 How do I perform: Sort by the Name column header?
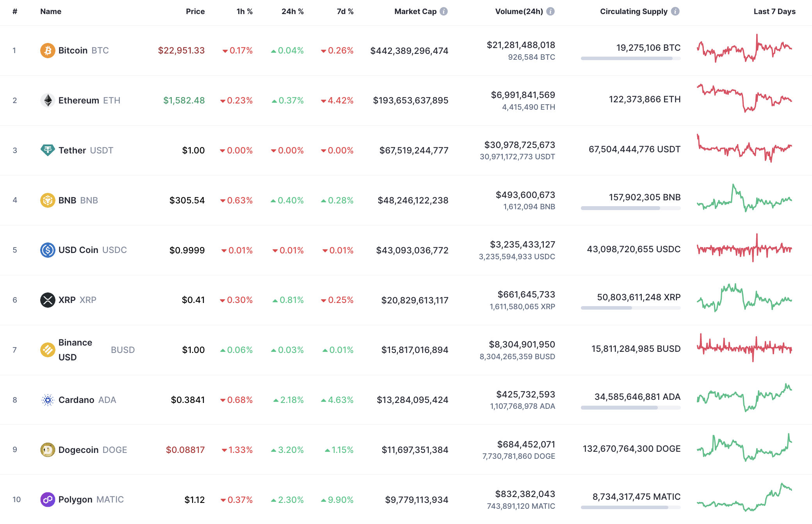click(50, 11)
